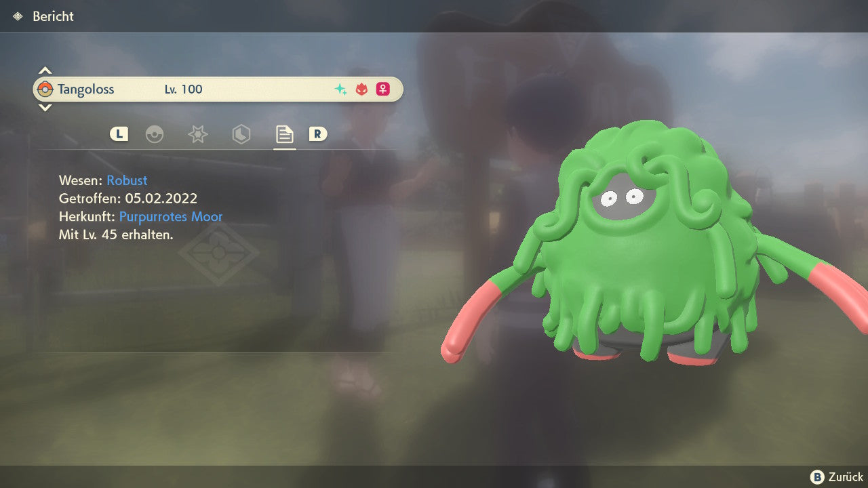
Task: Switch to next Pokémon with down chevron
Action: [x=45, y=108]
